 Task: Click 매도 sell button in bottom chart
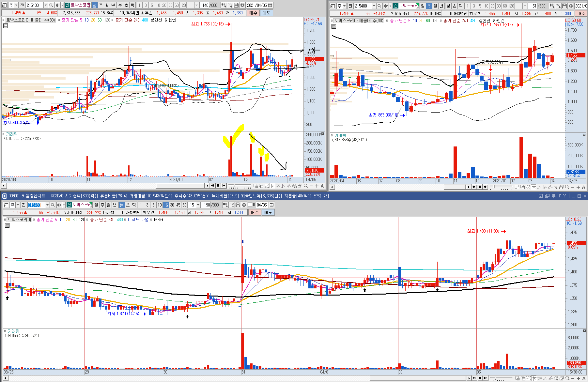[268, 212]
